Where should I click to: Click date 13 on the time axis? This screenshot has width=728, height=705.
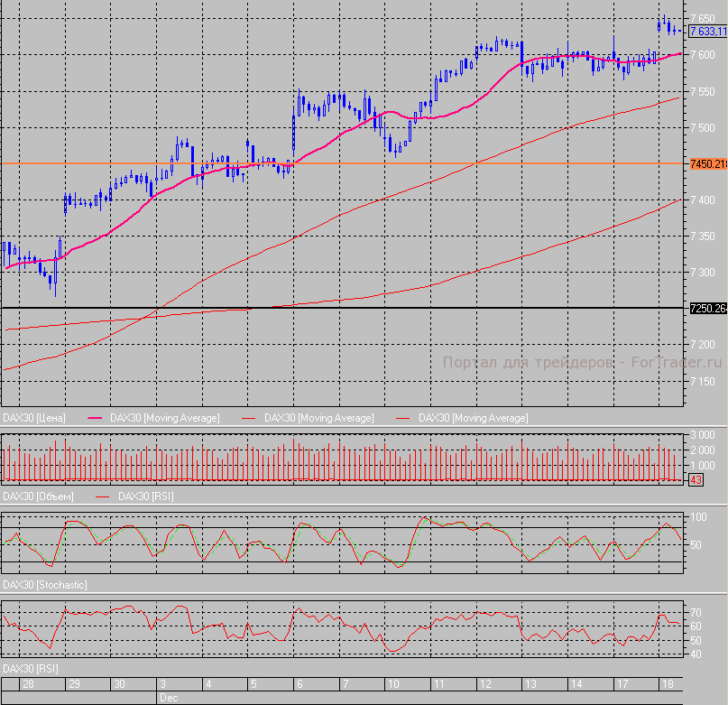pyautogui.click(x=530, y=684)
